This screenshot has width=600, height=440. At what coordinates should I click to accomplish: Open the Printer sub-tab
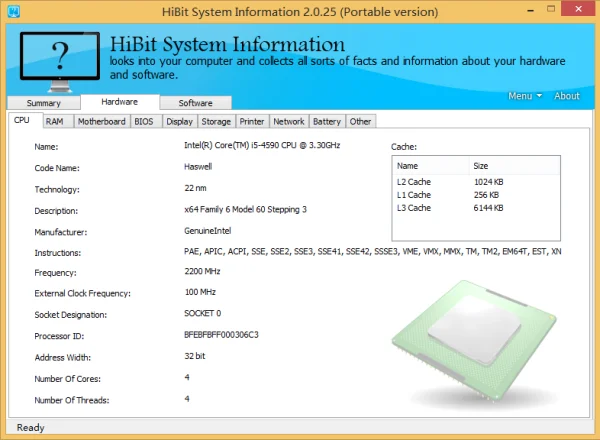coord(252,122)
